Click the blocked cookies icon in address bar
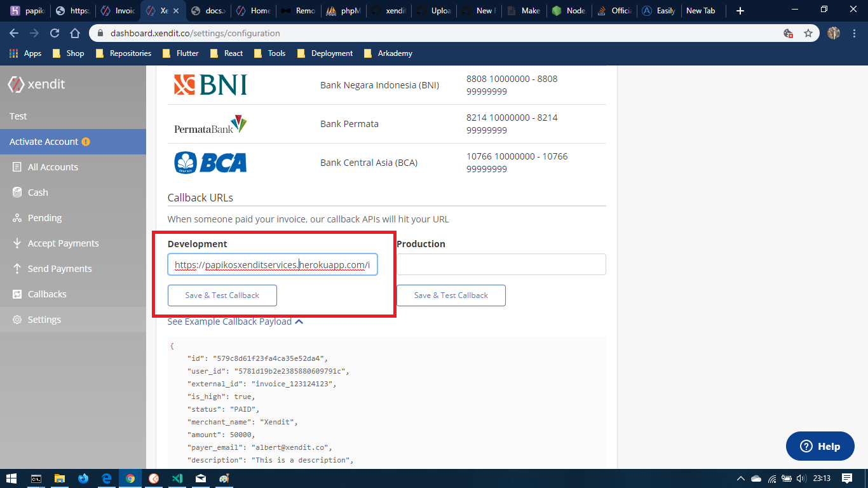 [x=788, y=33]
